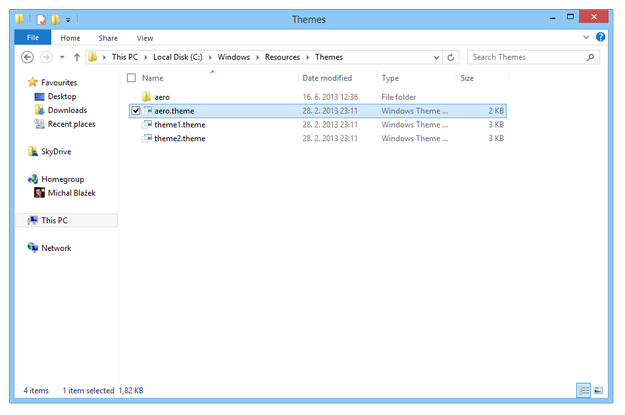Open Michal Blažek under Homegroup

click(72, 193)
